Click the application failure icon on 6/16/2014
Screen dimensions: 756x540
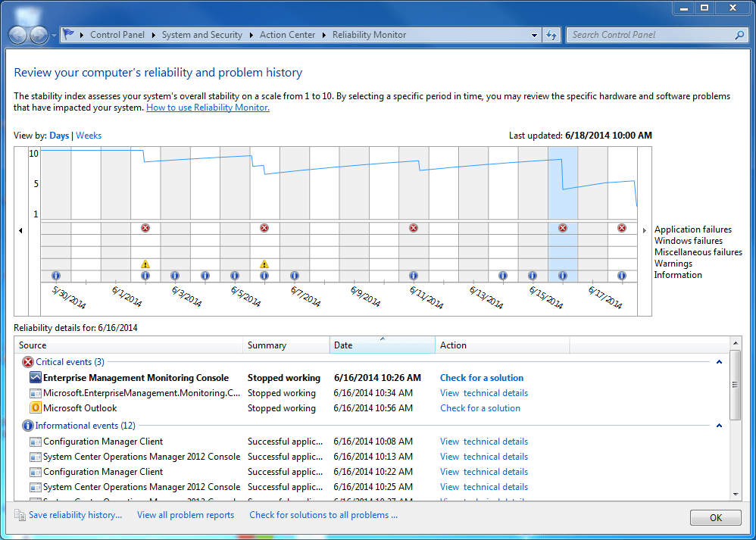click(x=562, y=227)
